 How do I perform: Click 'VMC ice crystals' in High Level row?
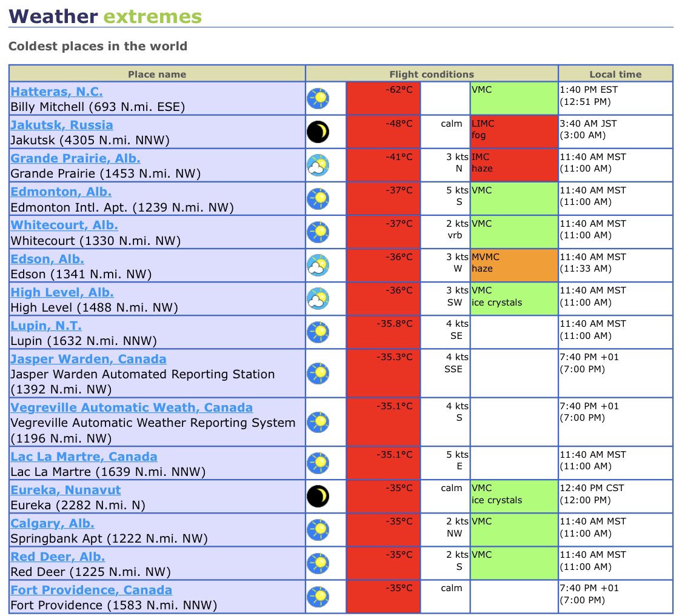pyautogui.click(x=514, y=299)
